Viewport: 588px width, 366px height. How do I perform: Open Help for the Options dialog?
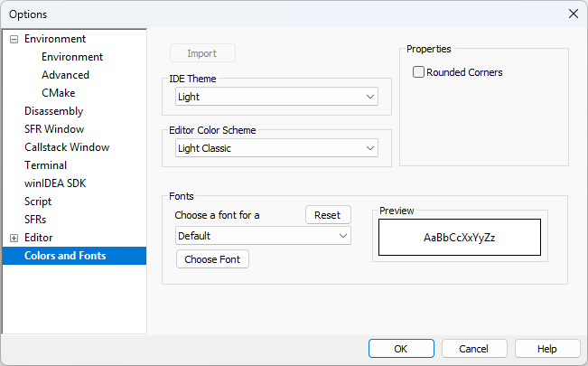[x=546, y=349]
